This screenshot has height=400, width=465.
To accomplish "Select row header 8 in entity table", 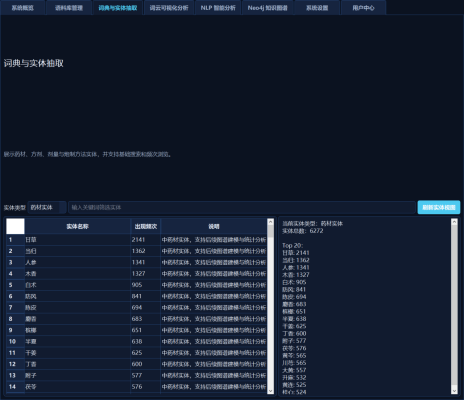I will pos(15,319).
